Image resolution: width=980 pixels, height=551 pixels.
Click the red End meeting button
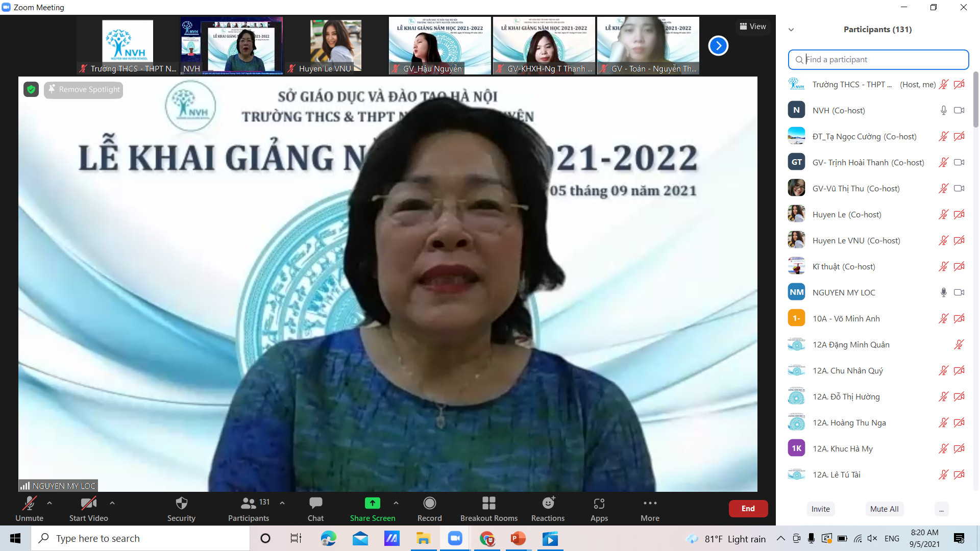point(748,509)
